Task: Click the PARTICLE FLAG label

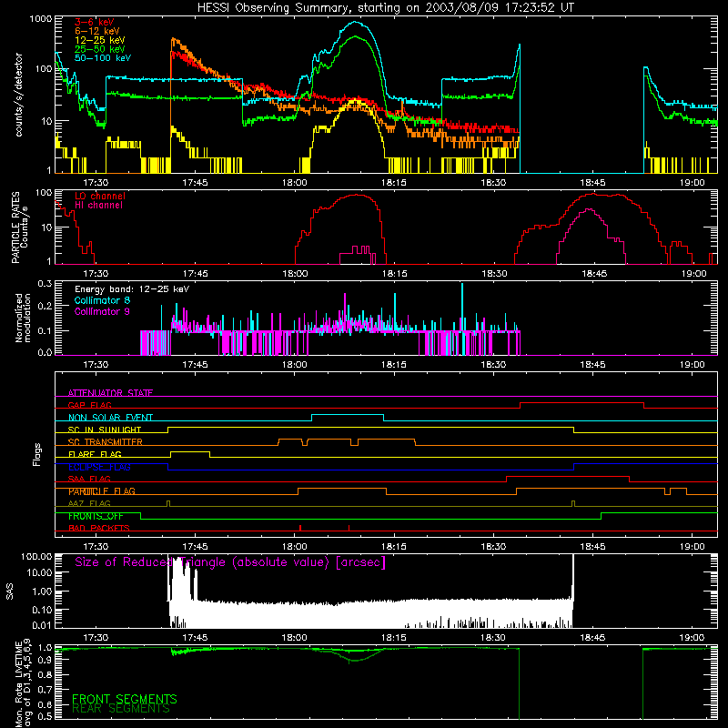Action: (x=102, y=491)
